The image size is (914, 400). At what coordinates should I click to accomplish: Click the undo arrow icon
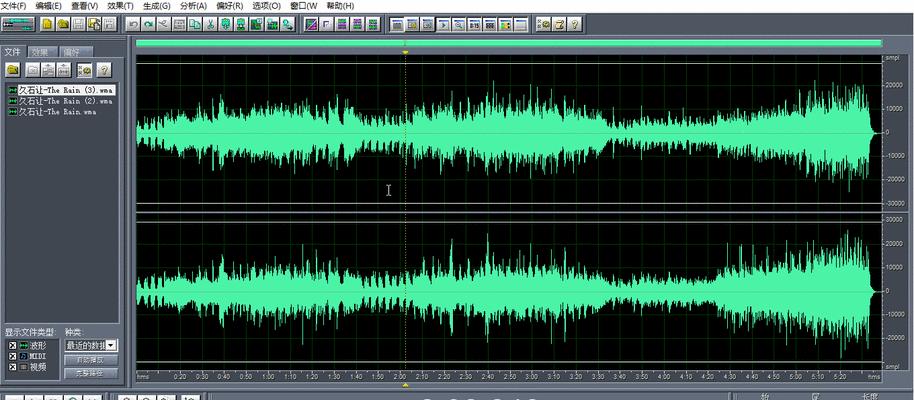click(133, 24)
